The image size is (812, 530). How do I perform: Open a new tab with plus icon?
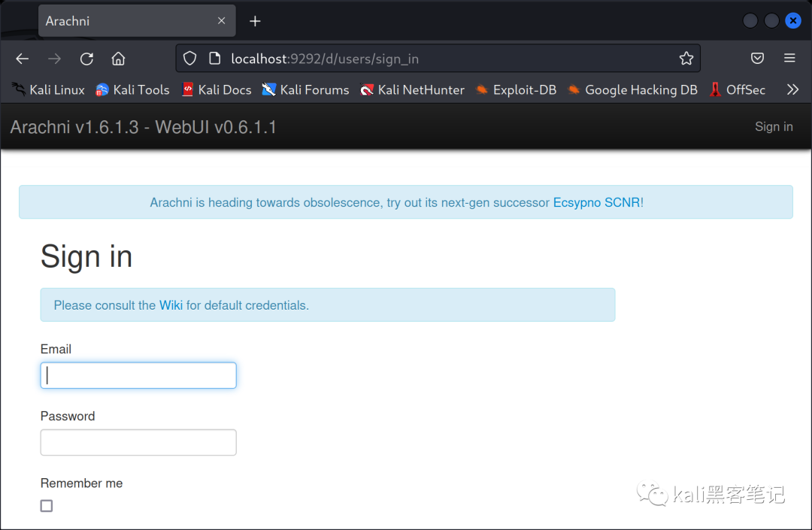point(255,21)
